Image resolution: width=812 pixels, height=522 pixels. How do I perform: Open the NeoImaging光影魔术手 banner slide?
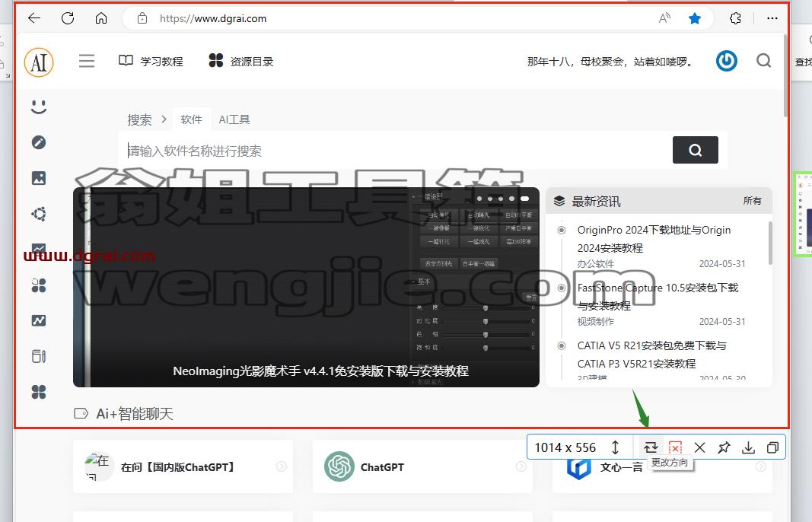(306, 287)
